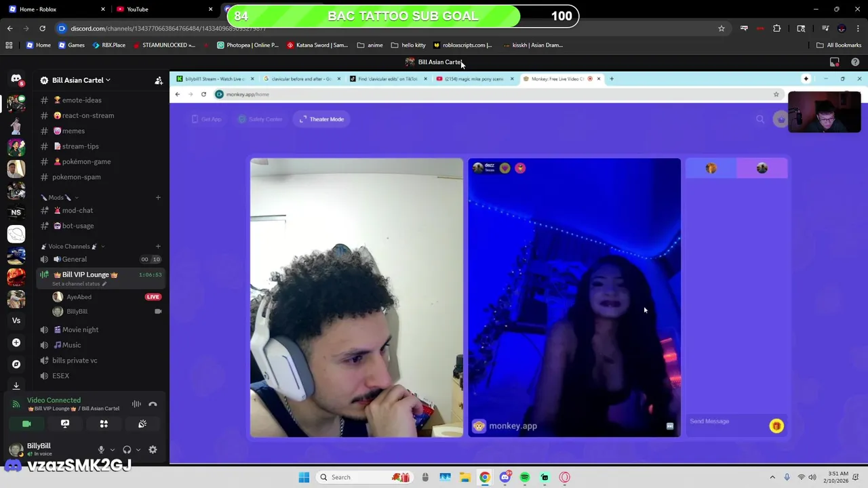Open Windows taskbar Search box
Image resolution: width=868 pixels, height=488 pixels.
point(365,477)
